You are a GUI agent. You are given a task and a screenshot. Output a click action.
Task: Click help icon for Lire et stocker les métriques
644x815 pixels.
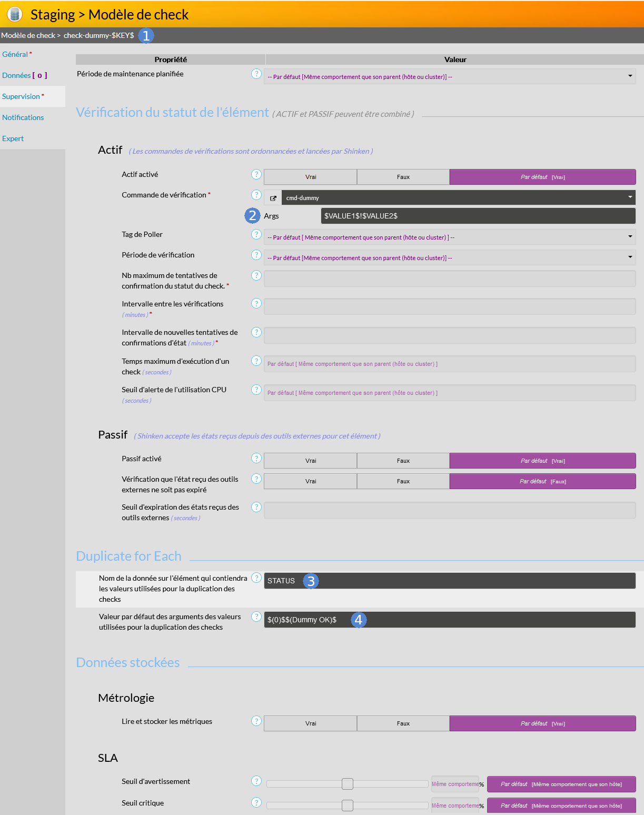tap(256, 721)
